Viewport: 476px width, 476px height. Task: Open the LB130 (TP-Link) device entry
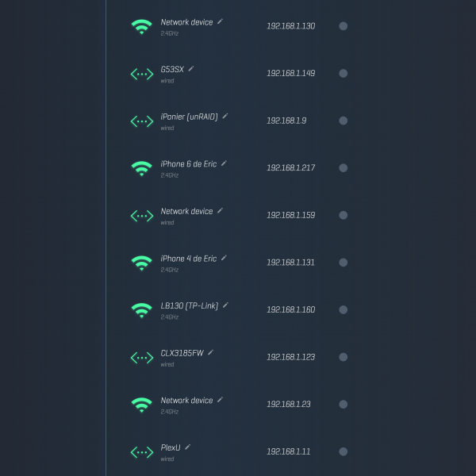(190, 306)
